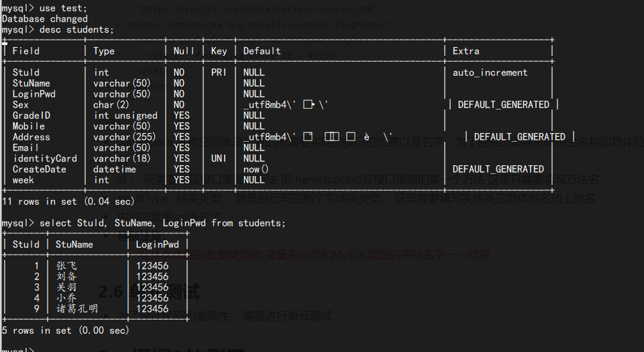This screenshot has height=352, width=644.
Task: Select the 'GradeID' field name
Action: pyautogui.click(x=32, y=115)
